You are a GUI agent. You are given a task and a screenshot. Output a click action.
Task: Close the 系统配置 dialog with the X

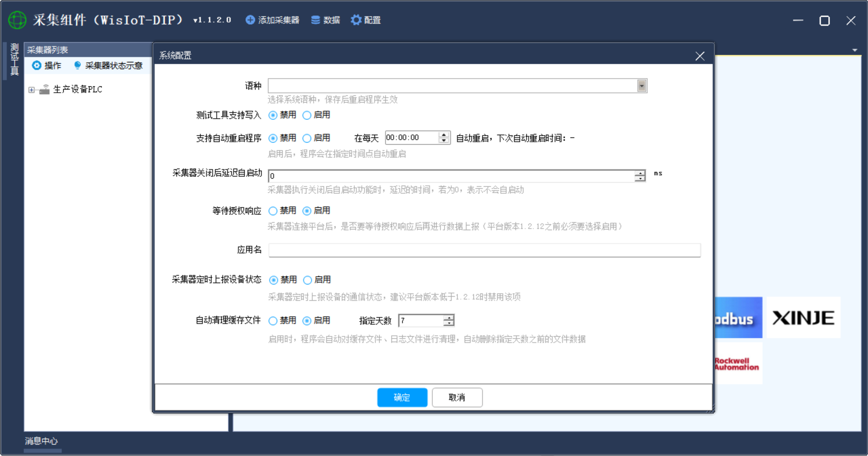tap(699, 56)
